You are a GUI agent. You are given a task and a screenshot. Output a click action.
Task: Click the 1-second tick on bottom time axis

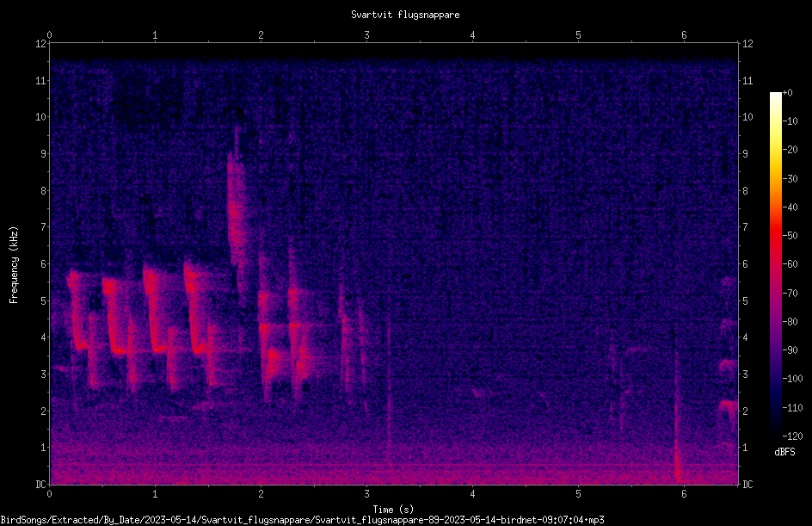(155, 494)
